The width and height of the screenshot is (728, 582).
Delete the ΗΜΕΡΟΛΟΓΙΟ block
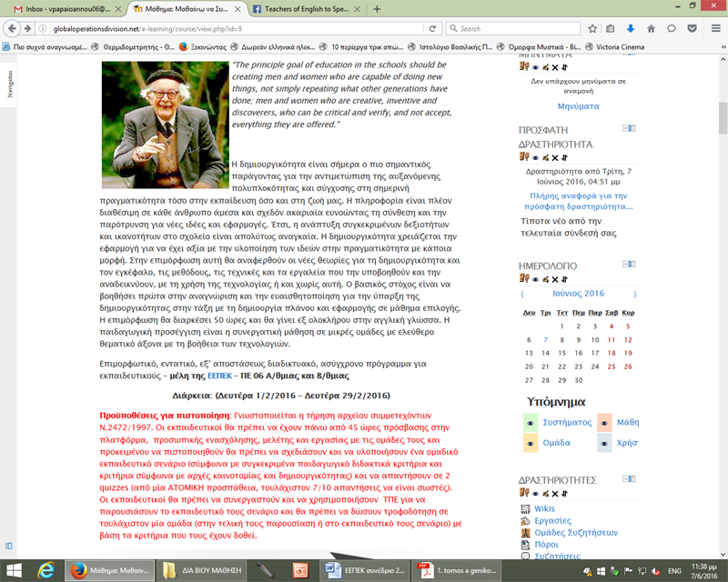[x=555, y=279]
